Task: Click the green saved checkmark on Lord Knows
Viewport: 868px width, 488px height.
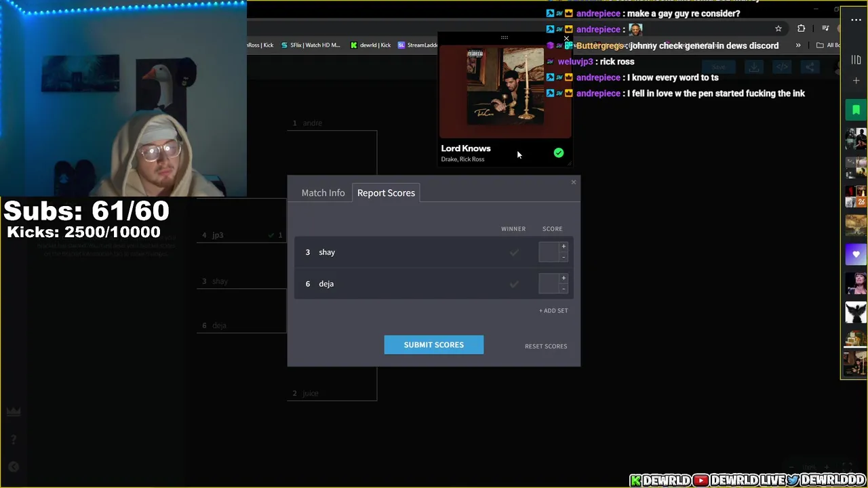Action: [558, 153]
